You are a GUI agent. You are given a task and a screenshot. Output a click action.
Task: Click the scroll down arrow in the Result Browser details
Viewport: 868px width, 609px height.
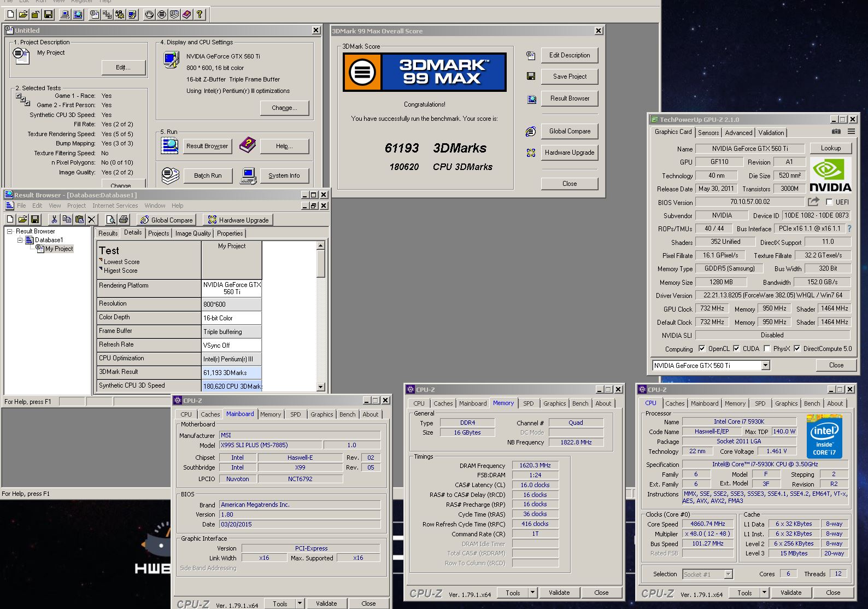tap(321, 387)
